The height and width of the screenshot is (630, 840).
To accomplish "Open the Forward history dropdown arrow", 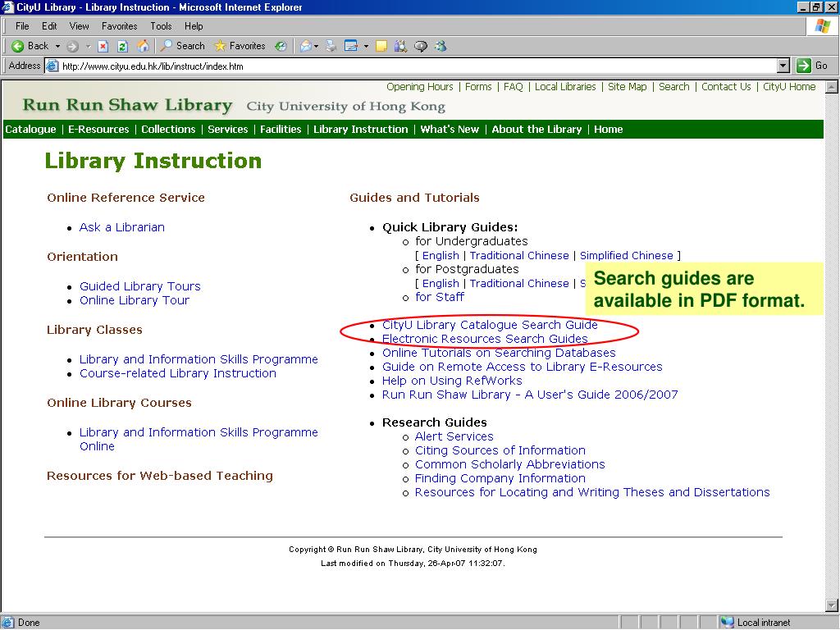I will (89, 47).
